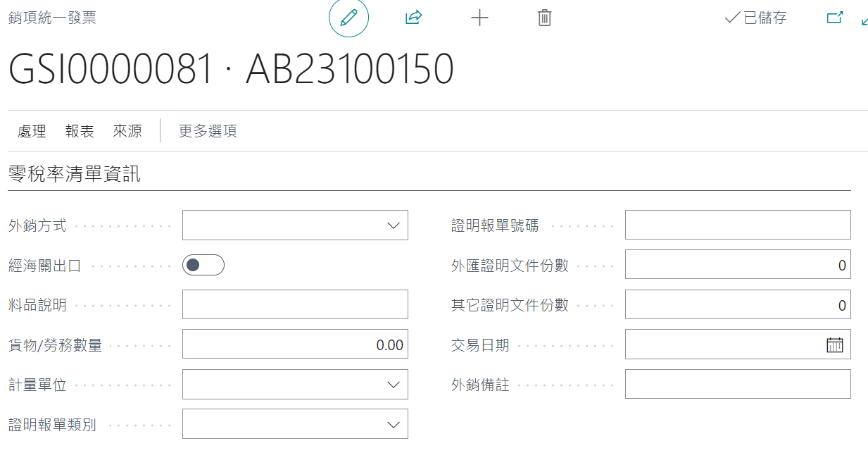Focus the 貨物/勞務數量 field

pyautogui.click(x=295, y=345)
